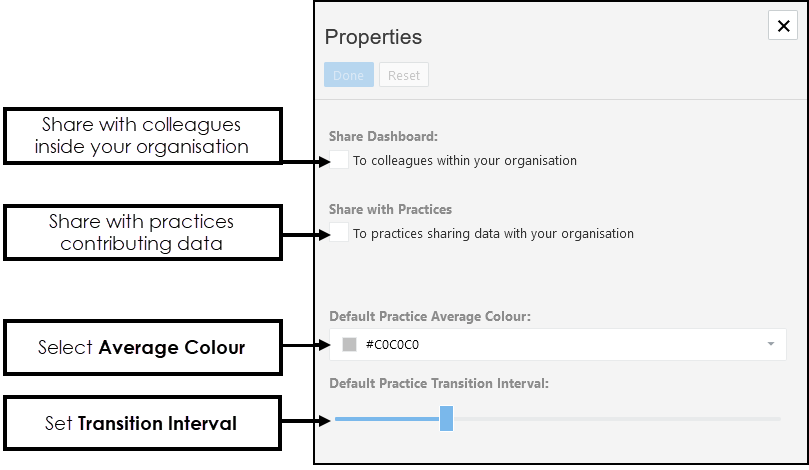The height and width of the screenshot is (470, 809).
Task: Click the grey #C0C0C0 colour swatch
Action: tap(349, 344)
